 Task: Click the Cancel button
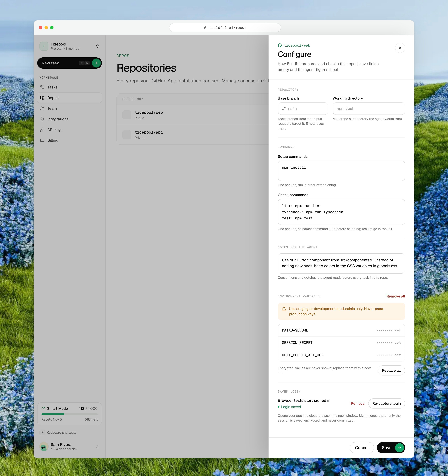(x=362, y=448)
